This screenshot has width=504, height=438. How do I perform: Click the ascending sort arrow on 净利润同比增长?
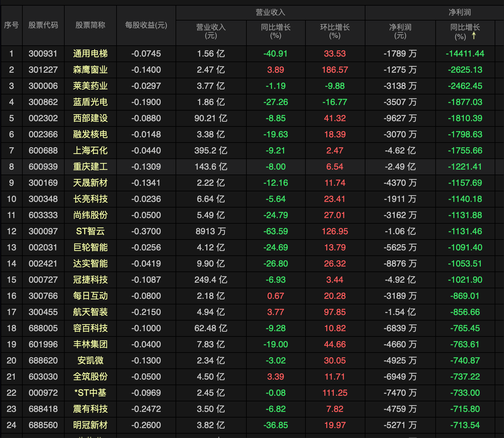coord(474,35)
